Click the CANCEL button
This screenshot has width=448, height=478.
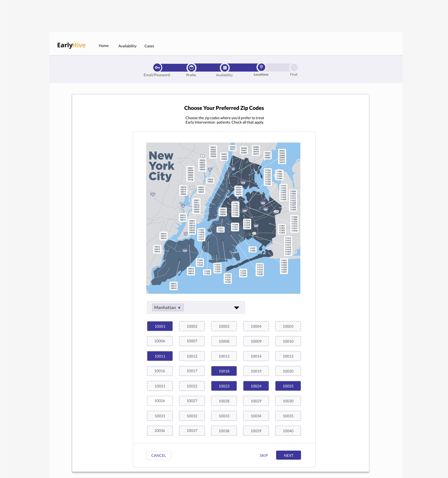tap(158, 455)
